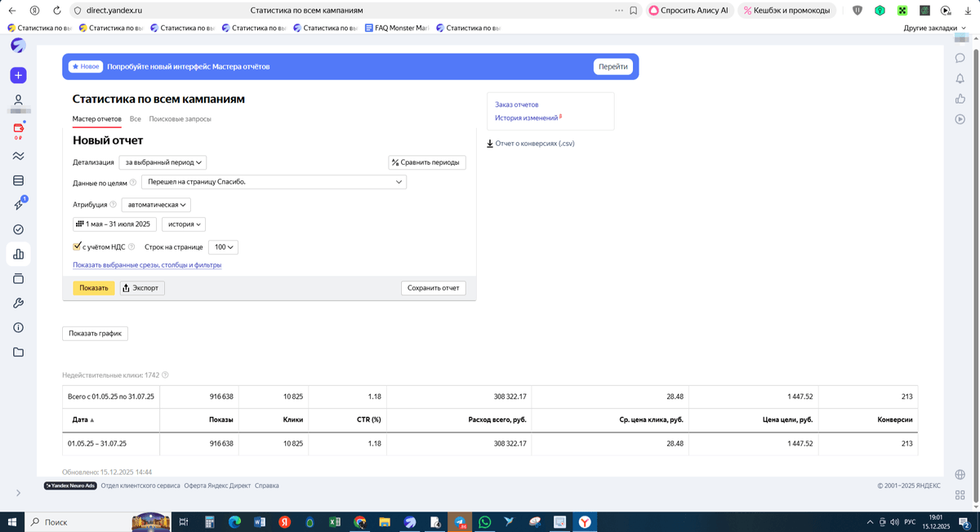
Task: Open the chat bubble icon at top right
Action: pyautogui.click(x=960, y=58)
